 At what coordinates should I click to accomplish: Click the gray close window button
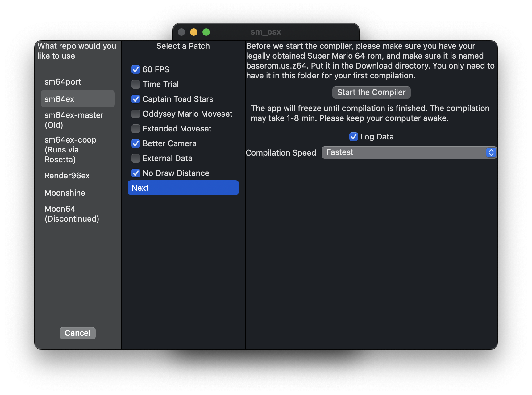click(x=181, y=32)
